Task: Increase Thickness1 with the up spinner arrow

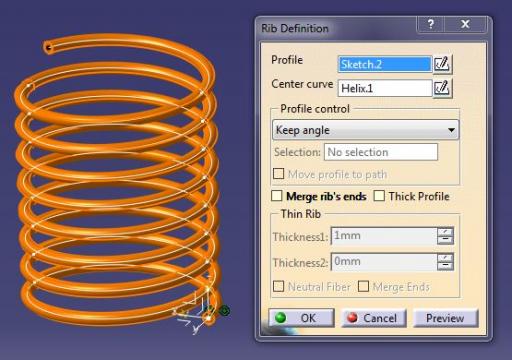Action: click(445, 232)
